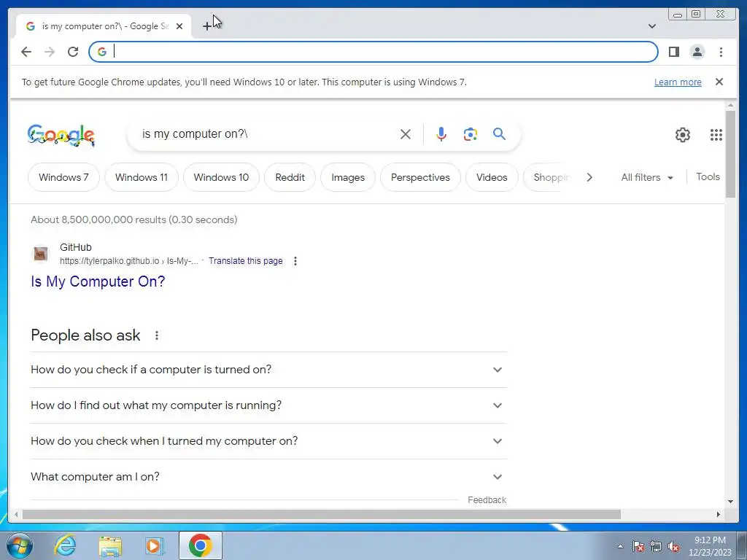The height and width of the screenshot is (560, 747).
Task: Click the browser forward arrow
Action: click(x=50, y=52)
